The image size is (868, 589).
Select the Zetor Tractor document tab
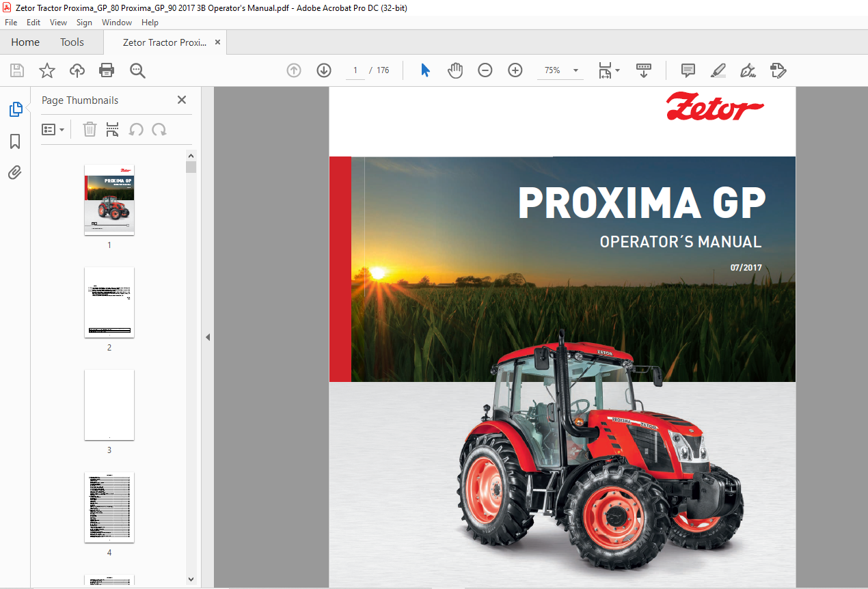tap(165, 42)
